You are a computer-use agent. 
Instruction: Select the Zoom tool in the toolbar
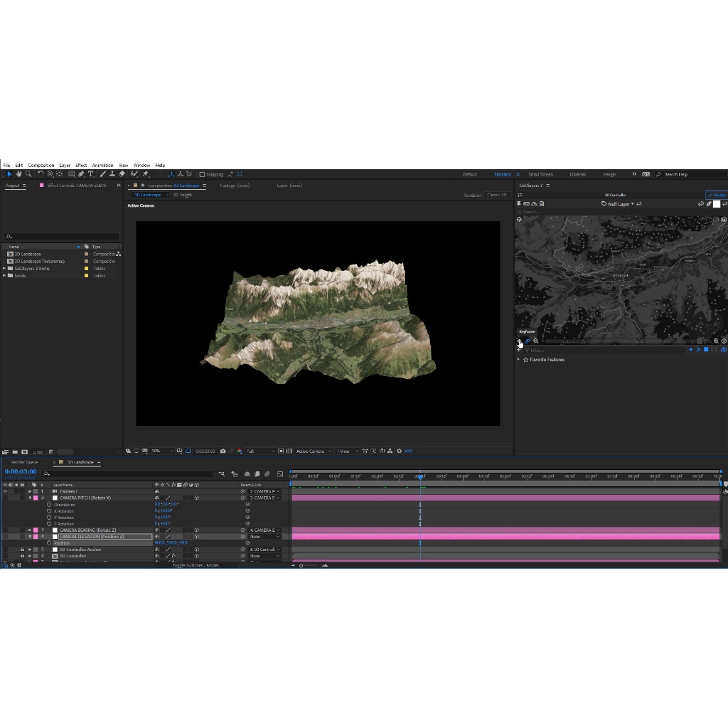pos(28,174)
